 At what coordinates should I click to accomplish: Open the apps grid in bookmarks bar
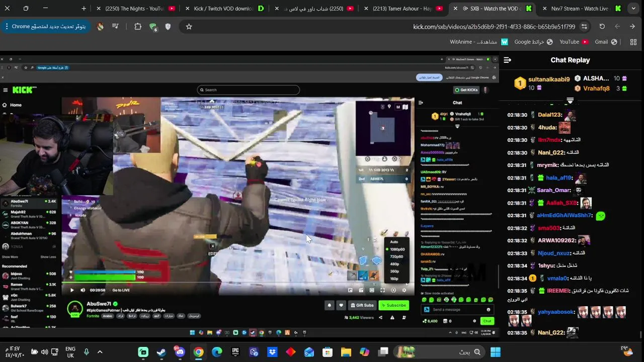click(x=633, y=42)
